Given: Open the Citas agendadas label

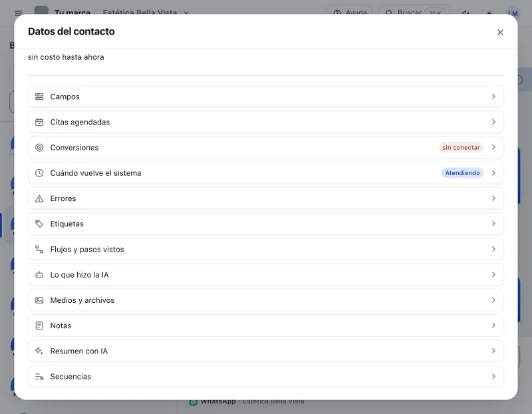Looking at the screenshot, I should [80, 122].
